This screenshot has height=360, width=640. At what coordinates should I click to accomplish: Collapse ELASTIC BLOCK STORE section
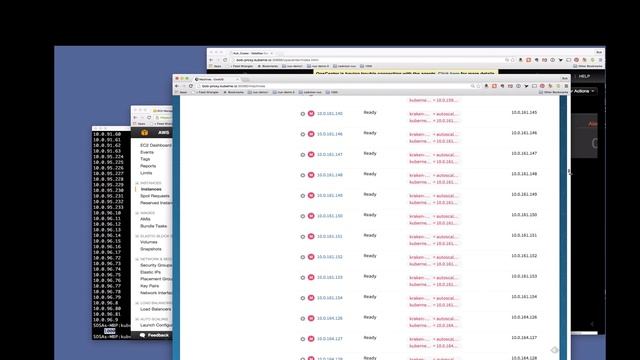click(x=137, y=236)
